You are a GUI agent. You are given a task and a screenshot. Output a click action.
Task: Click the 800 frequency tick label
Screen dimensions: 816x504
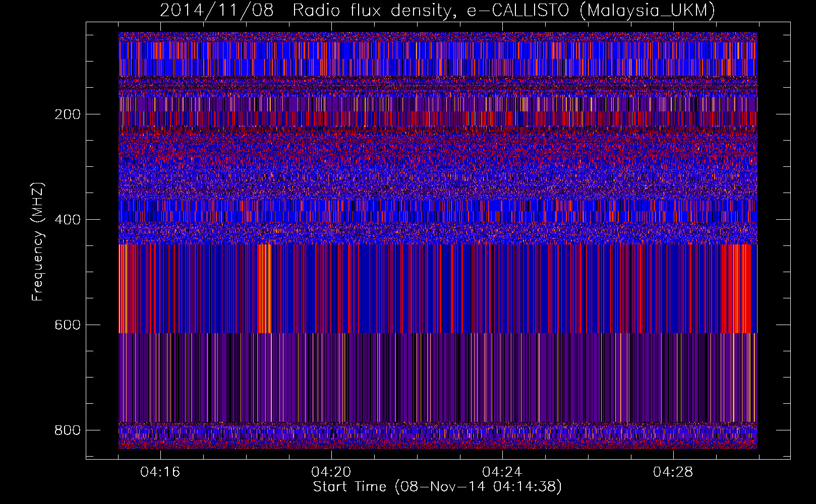coord(68,430)
